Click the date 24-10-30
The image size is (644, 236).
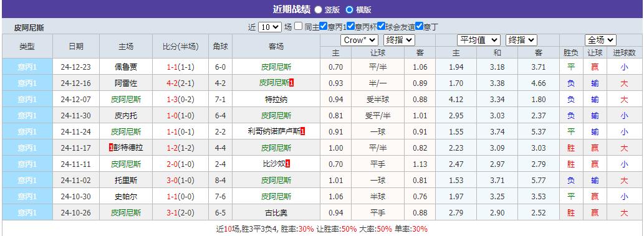pyautogui.click(x=76, y=197)
